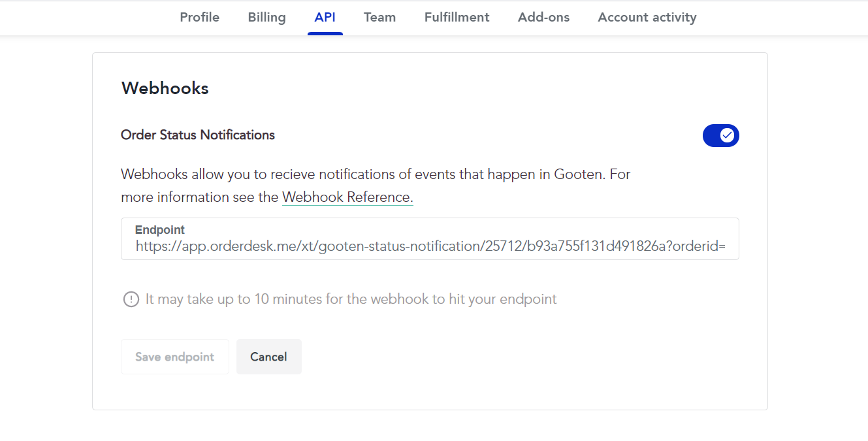Select the API tab
This screenshot has width=868, height=441.
coord(325,18)
